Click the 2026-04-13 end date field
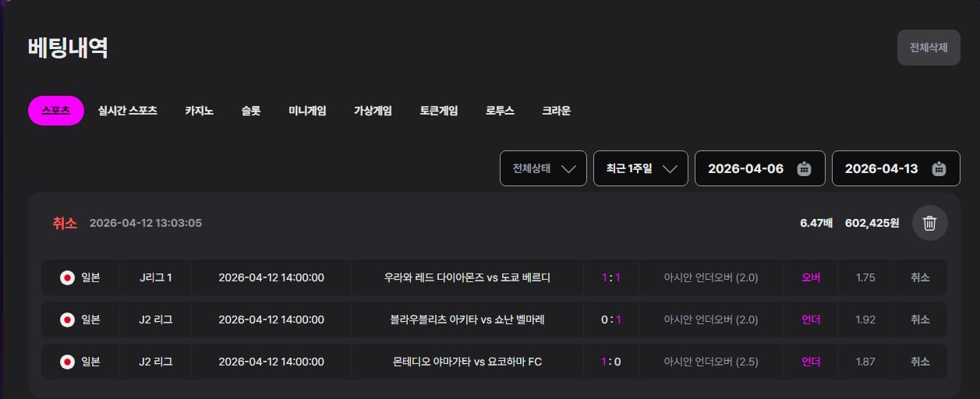980x399 pixels. point(881,168)
